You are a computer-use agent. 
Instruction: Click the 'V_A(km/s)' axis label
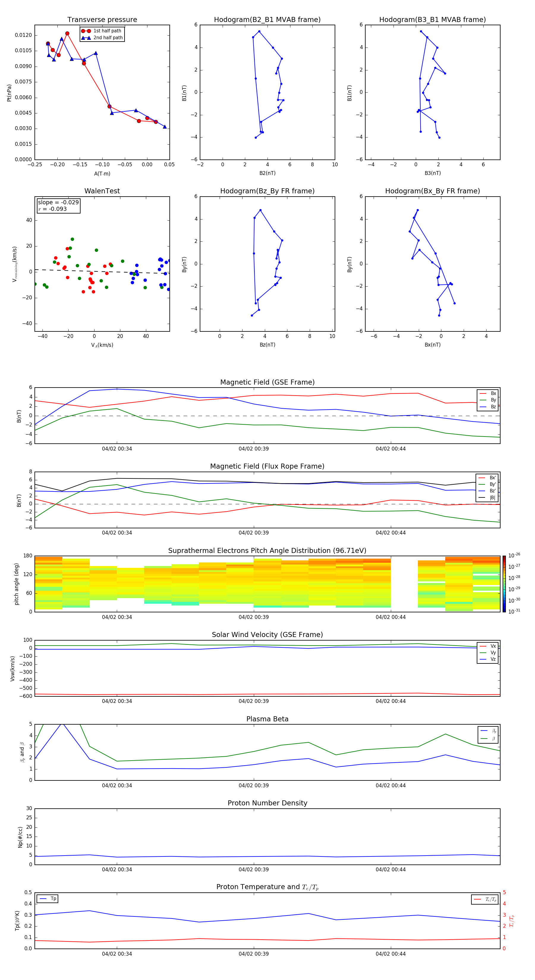tap(102, 345)
